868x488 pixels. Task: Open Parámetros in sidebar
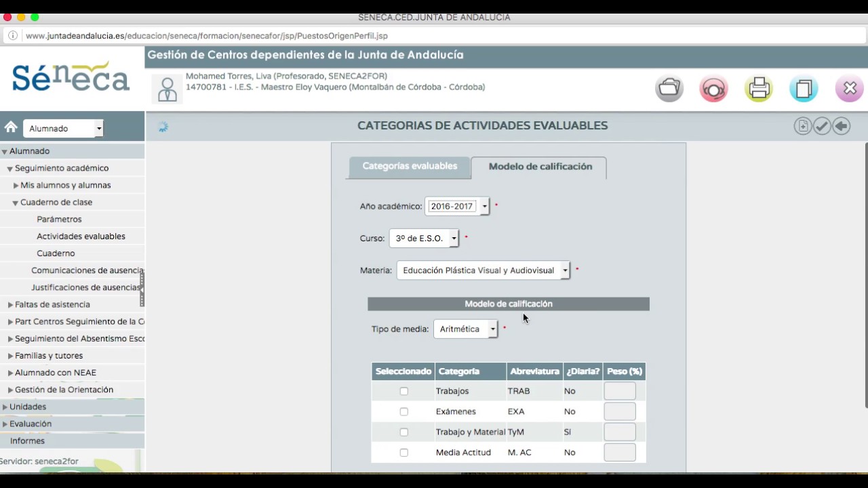[x=59, y=219]
